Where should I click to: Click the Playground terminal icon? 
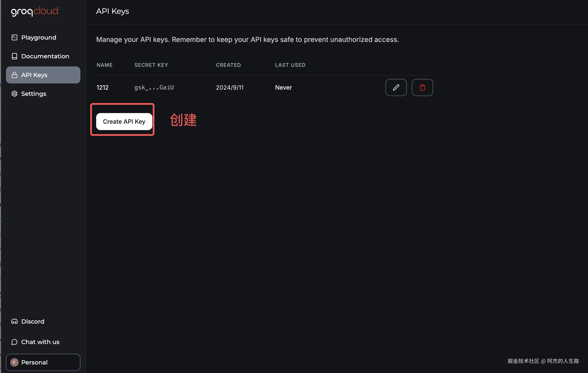click(x=14, y=37)
